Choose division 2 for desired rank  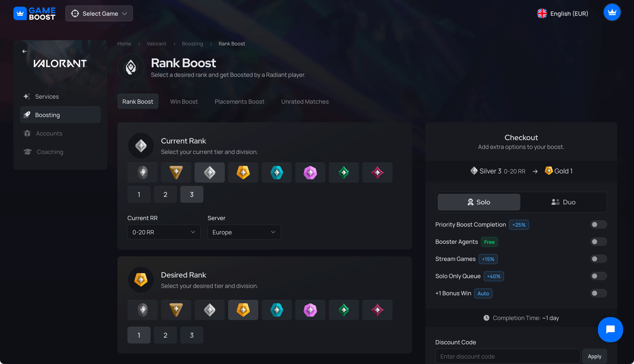(x=165, y=335)
